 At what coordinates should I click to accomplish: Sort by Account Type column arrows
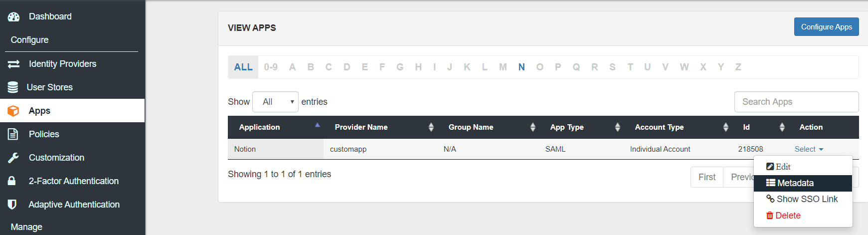coord(726,127)
